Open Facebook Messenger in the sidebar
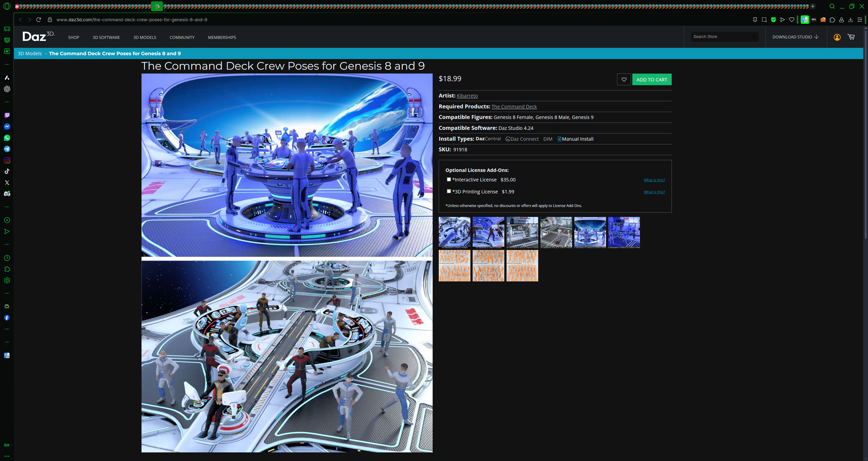 [x=7, y=126]
